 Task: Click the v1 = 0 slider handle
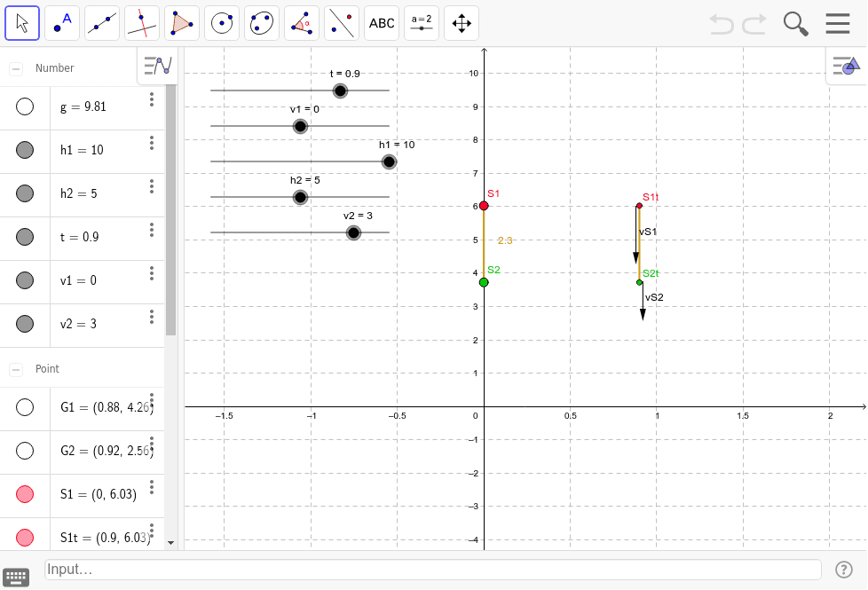click(300, 126)
